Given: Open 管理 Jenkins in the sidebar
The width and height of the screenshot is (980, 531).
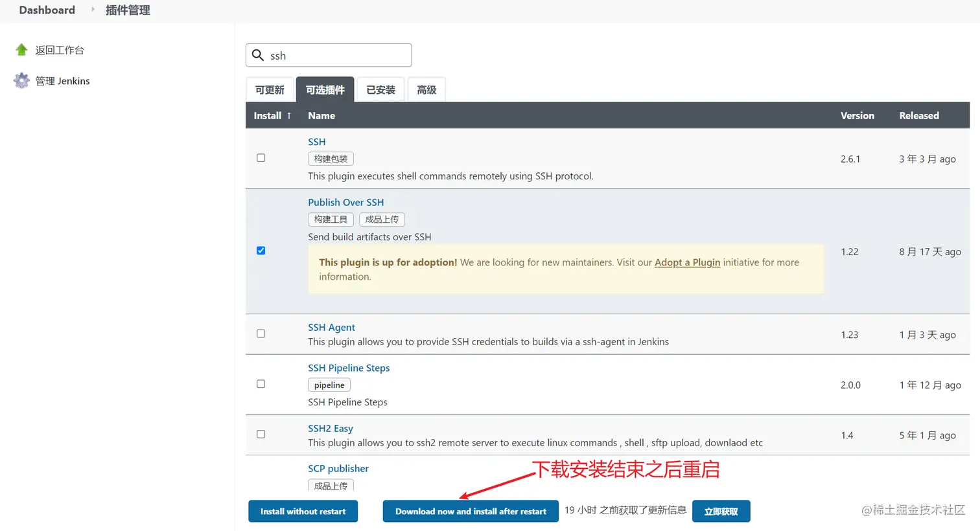Looking at the screenshot, I should coord(62,81).
